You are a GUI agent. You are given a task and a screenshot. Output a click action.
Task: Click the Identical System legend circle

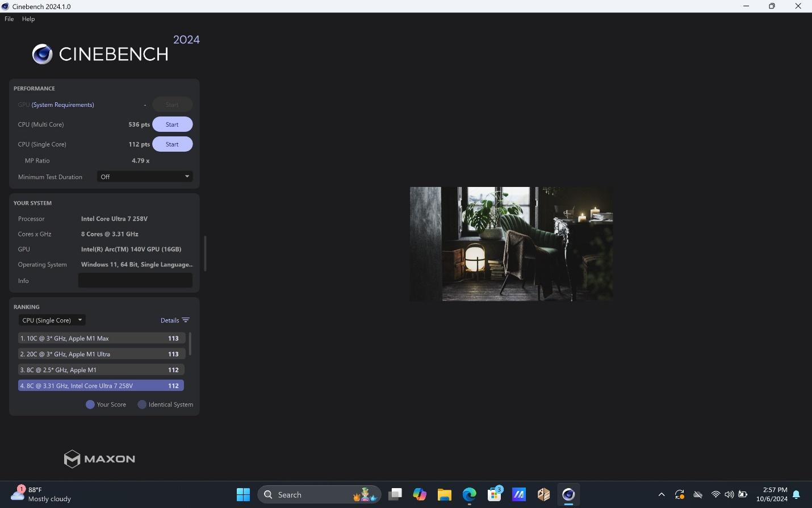[142, 405]
